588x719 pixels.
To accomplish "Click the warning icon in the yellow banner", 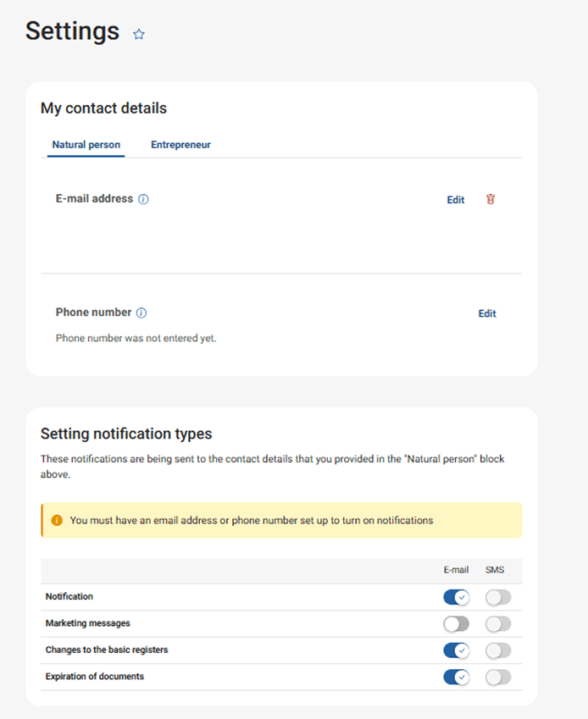I will (55, 520).
